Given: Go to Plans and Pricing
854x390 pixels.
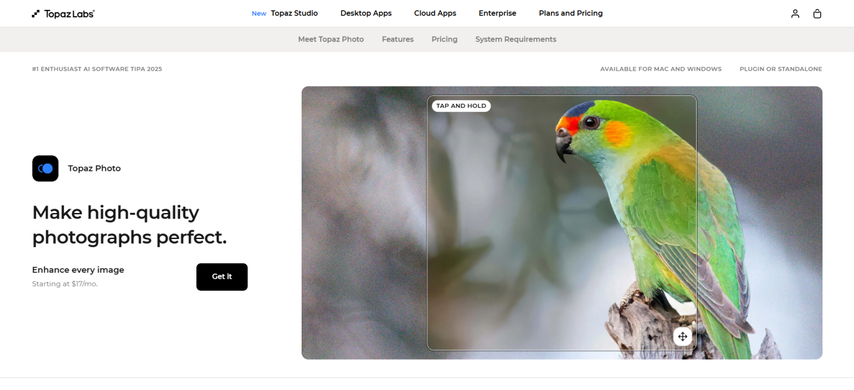Looking at the screenshot, I should [x=571, y=13].
